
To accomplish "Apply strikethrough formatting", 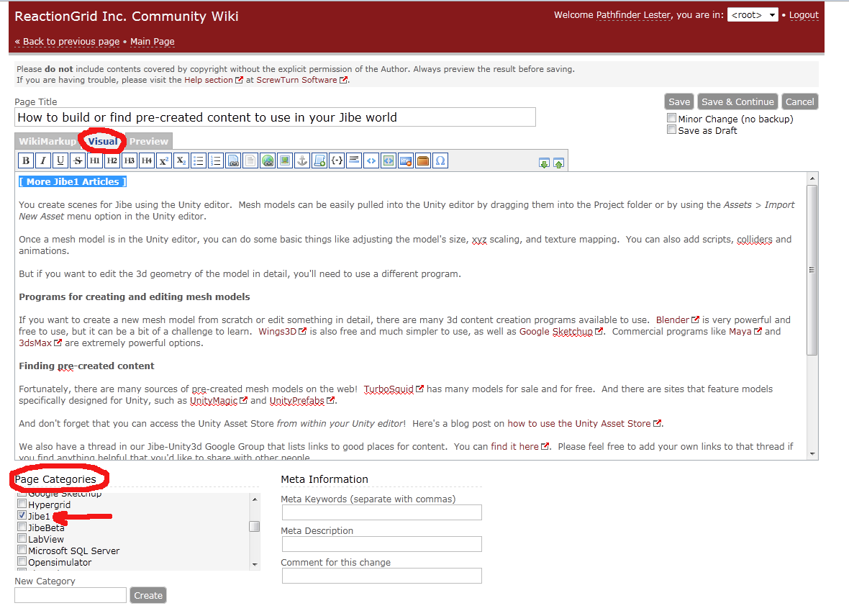I will pos(78,160).
